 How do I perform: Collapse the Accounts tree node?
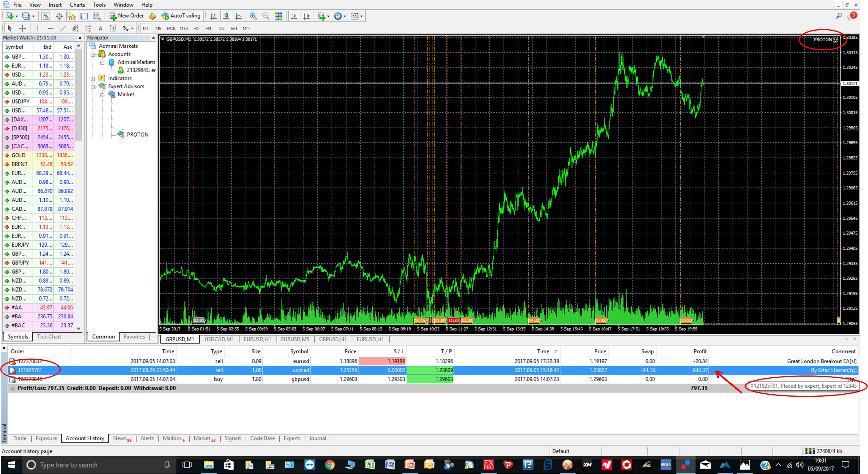[x=93, y=54]
